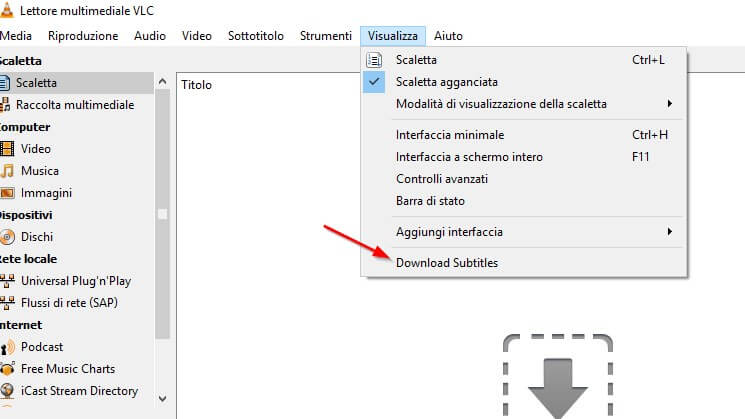Select Musica in sidebar
Image resolution: width=745 pixels, height=419 pixels.
76,171
